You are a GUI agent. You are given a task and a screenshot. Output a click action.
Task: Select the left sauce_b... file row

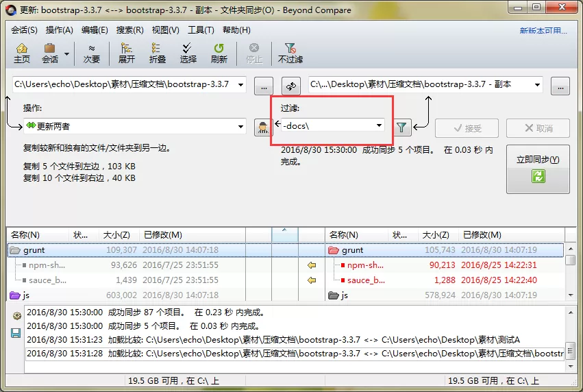tap(127, 280)
